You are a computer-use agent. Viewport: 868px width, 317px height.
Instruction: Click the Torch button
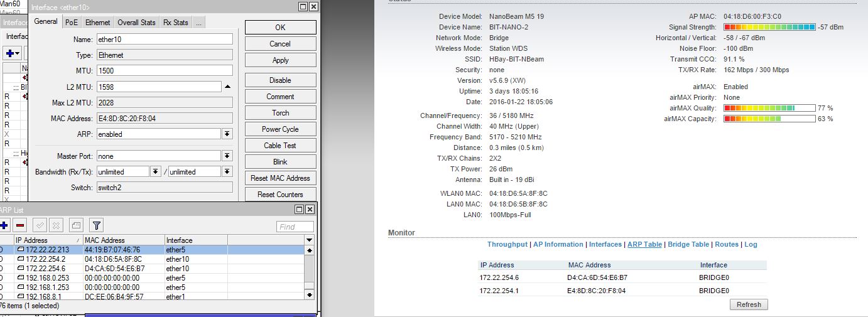click(280, 113)
